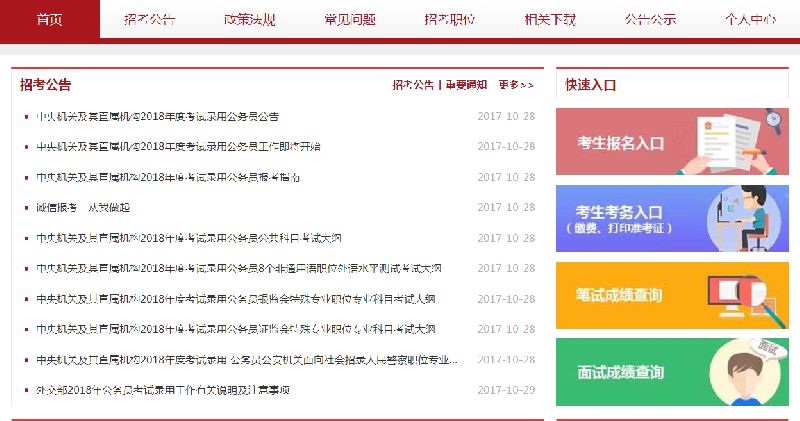The width and height of the screenshot is (800, 421).
Task: Open the 招考公告 navigation menu item
Action: (149, 20)
